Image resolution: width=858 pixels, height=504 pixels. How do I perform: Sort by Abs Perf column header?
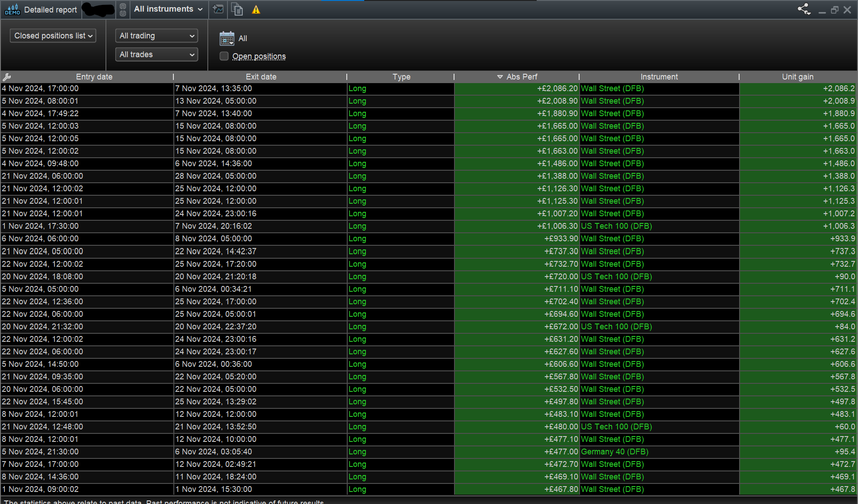521,77
